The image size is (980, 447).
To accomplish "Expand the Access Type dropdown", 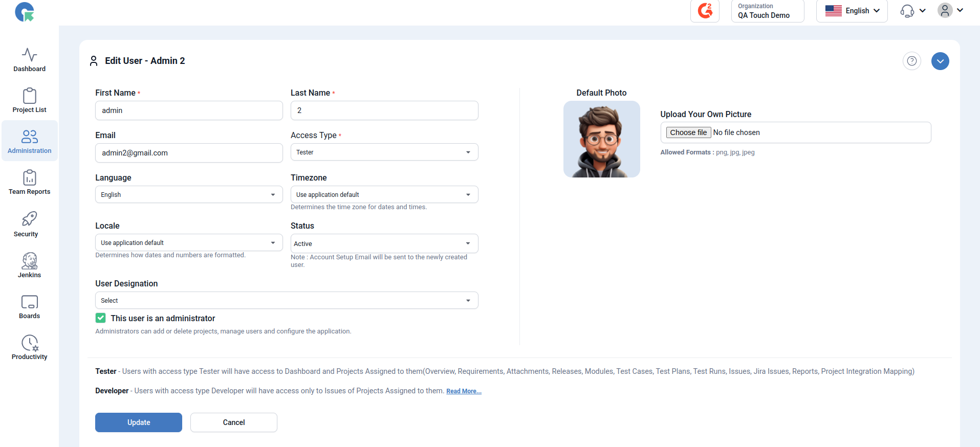I will (384, 152).
